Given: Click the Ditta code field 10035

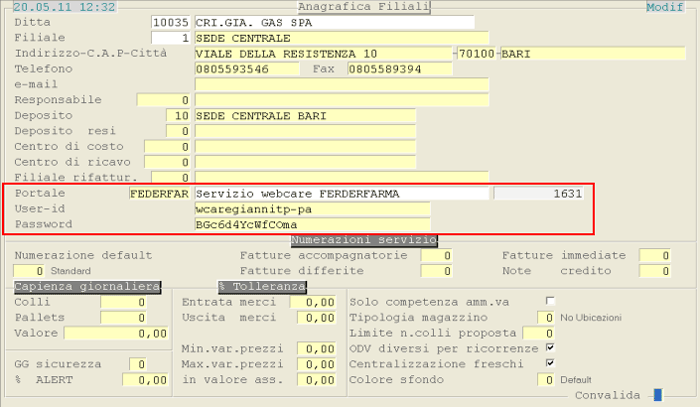Looking at the screenshot, I should click(170, 22).
